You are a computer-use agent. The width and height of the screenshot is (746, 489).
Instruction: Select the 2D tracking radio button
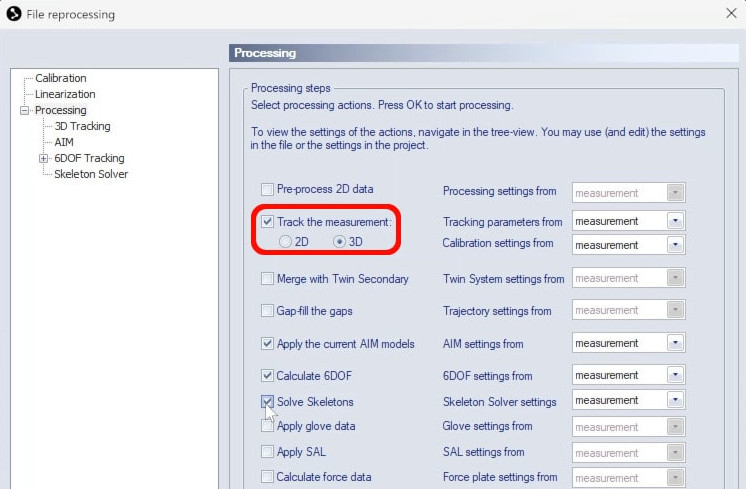tap(286, 242)
